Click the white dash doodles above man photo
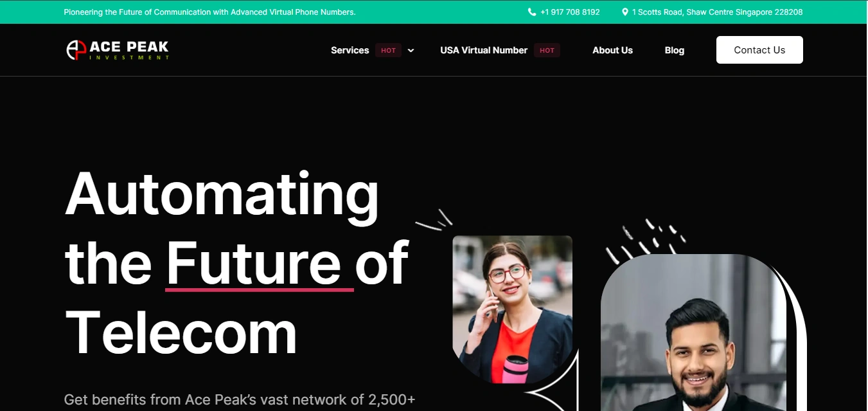This screenshot has width=868, height=411. pyautogui.click(x=644, y=241)
